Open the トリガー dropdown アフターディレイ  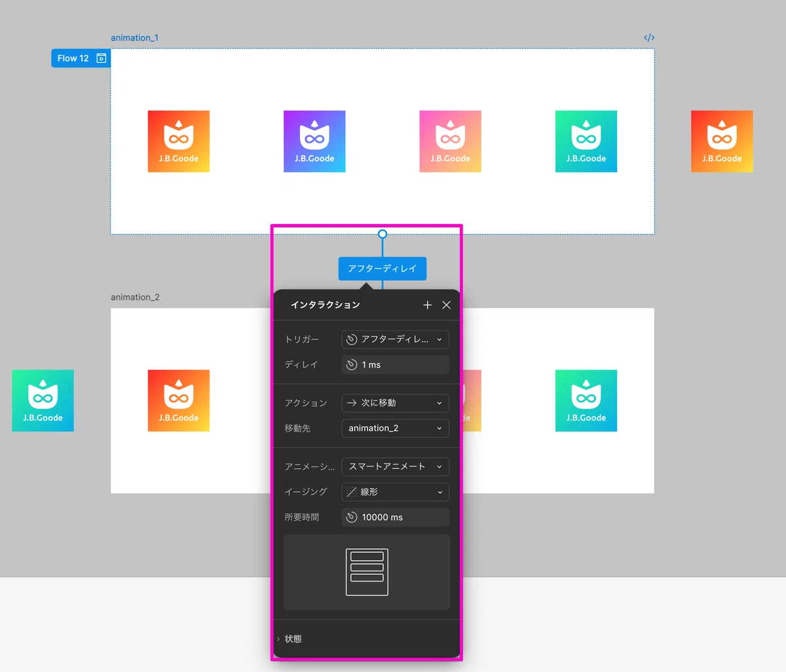coord(396,339)
